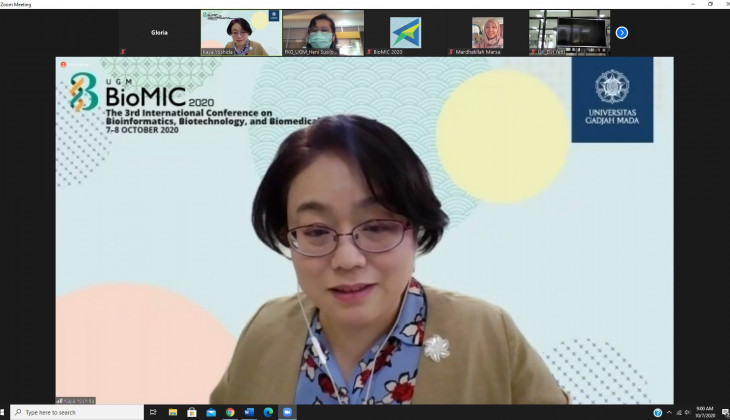Screen dimensions: 730x420
Task: Open network settings from the tray
Action: [x=679, y=413]
